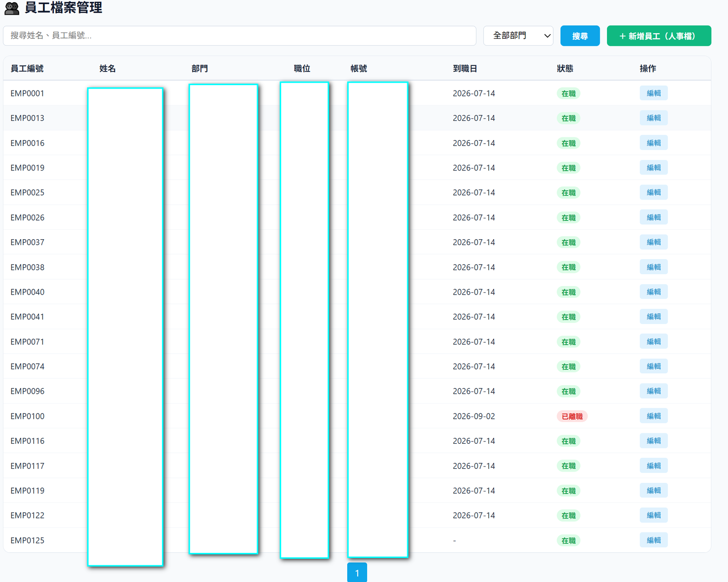Click the 姓名 column header

coord(107,69)
